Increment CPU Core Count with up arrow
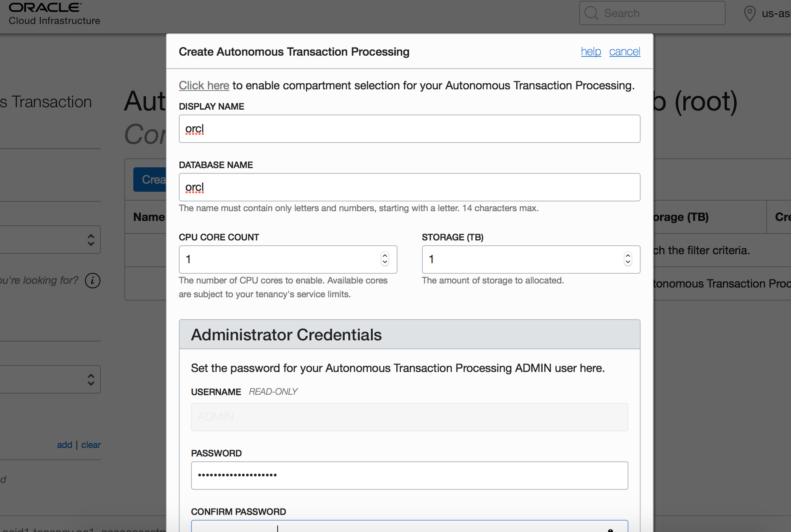Screen dimensions: 791x532 coord(385,256)
